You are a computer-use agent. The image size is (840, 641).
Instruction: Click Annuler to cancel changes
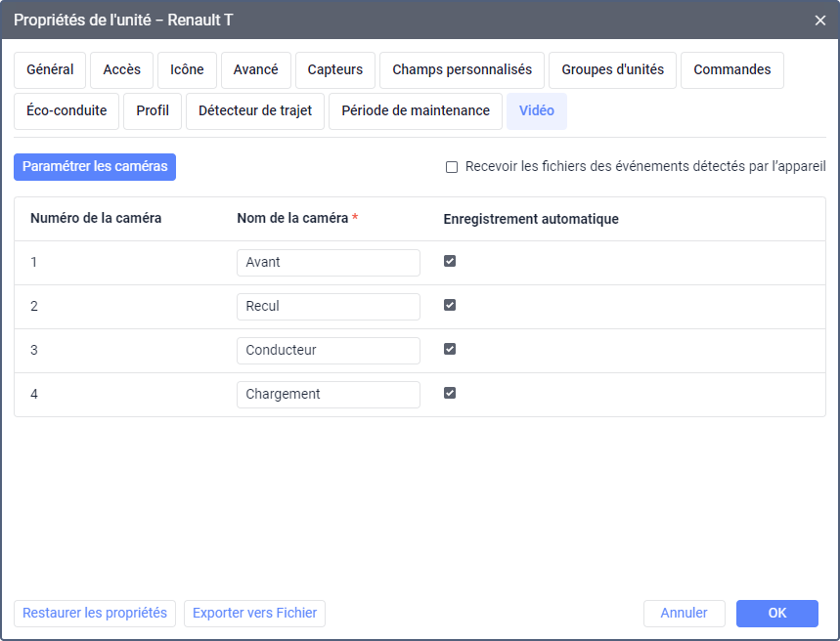click(684, 614)
